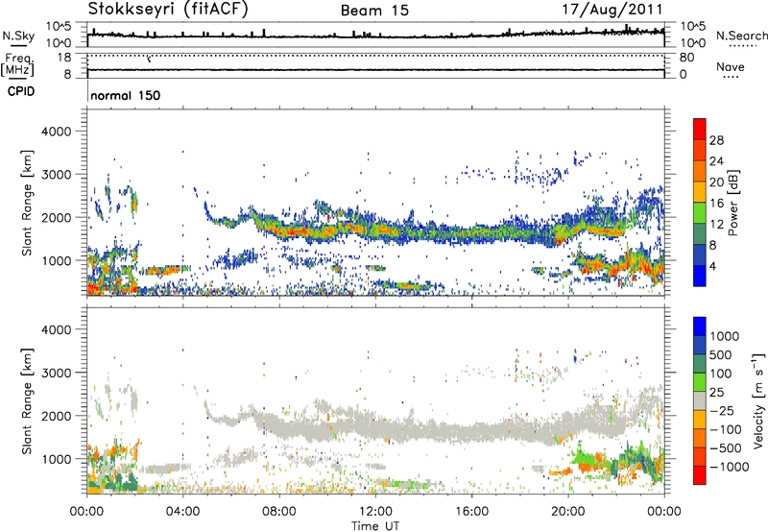
Task: Click the '04:00' time tick label
Action: pyautogui.click(x=182, y=512)
